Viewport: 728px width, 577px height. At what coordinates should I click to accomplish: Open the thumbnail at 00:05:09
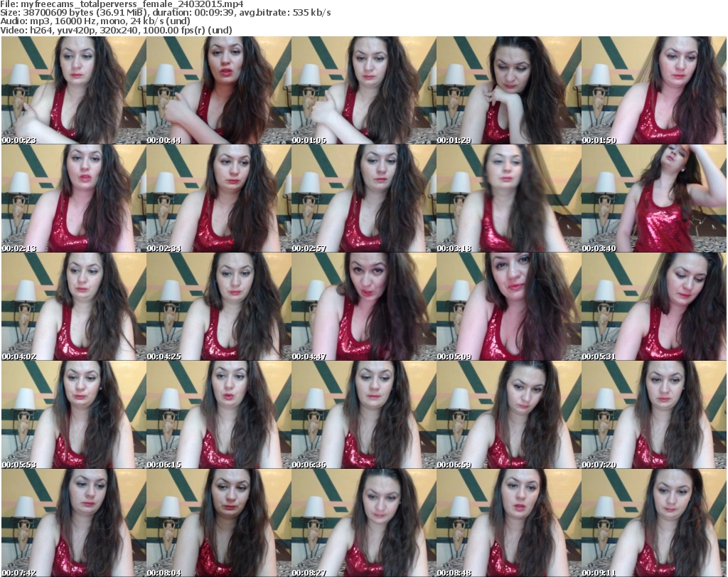tap(508, 307)
